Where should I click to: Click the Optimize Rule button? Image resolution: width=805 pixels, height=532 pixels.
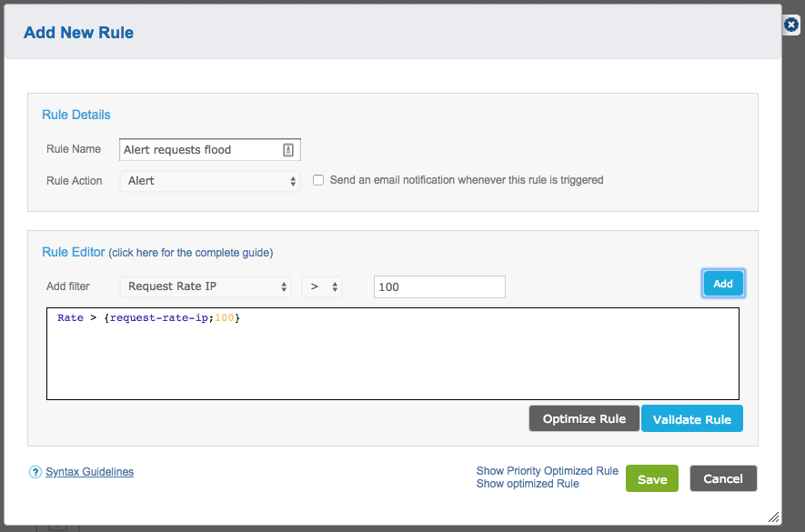[x=584, y=418]
